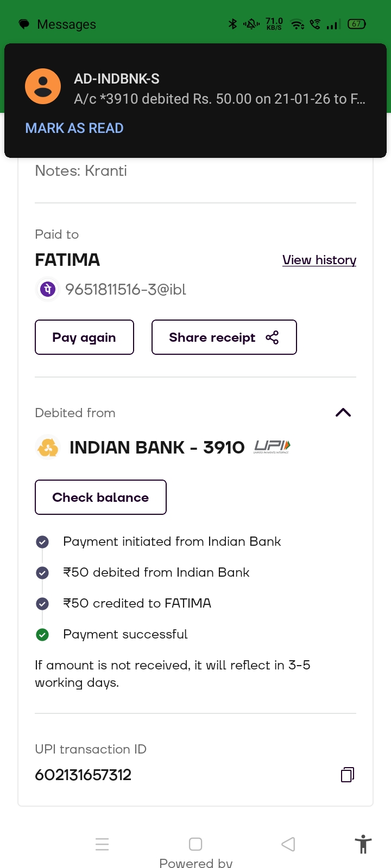Collapse the Debited from section
Viewport: 391px width, 868px height.
[343, 413]
